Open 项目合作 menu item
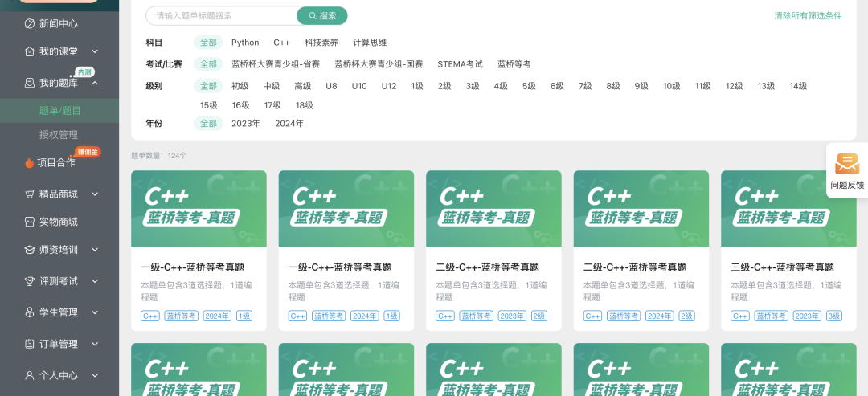Screen dimensions: 868x396 click(56, 162)
